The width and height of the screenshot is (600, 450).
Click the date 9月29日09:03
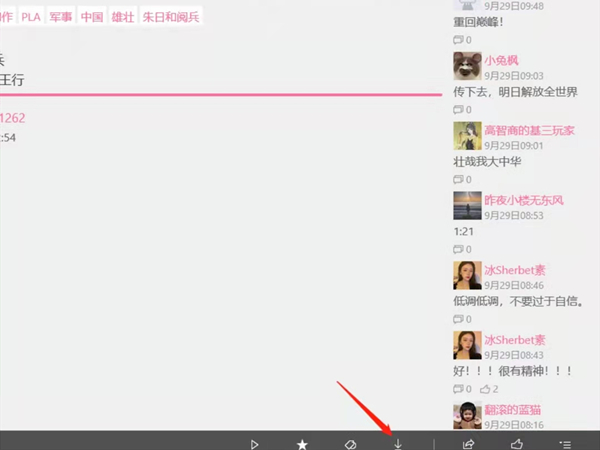514,76
